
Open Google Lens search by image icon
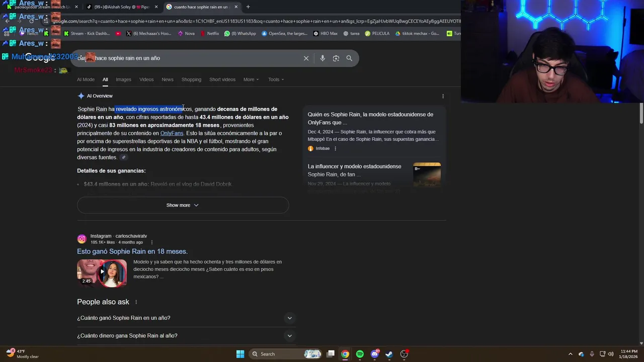point(336,58)
